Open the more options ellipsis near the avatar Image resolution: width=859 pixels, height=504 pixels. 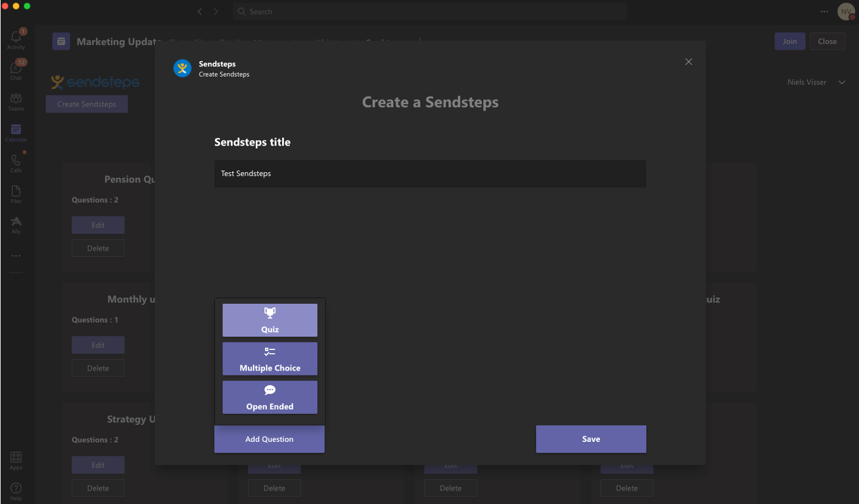(824, 11)
